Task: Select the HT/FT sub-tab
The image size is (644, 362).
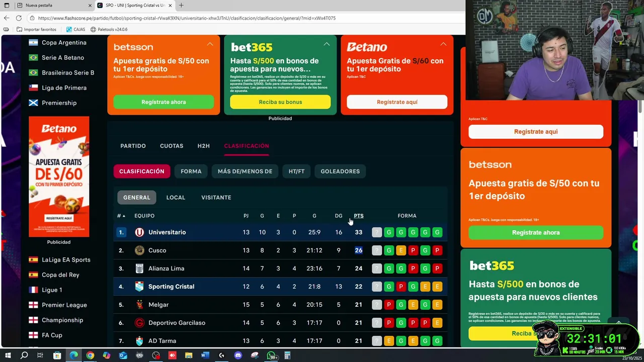Action: (296, 171)
